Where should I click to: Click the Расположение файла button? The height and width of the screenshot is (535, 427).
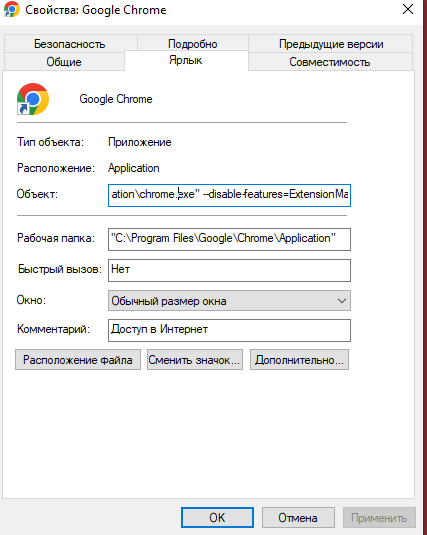[x=78, y=360]
